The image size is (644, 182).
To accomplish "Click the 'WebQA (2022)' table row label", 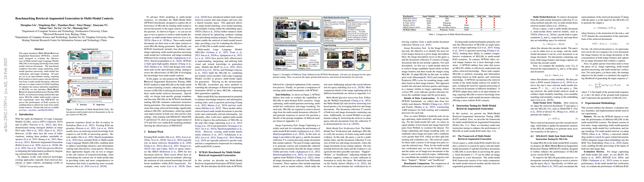I will [x=409, y=25].
